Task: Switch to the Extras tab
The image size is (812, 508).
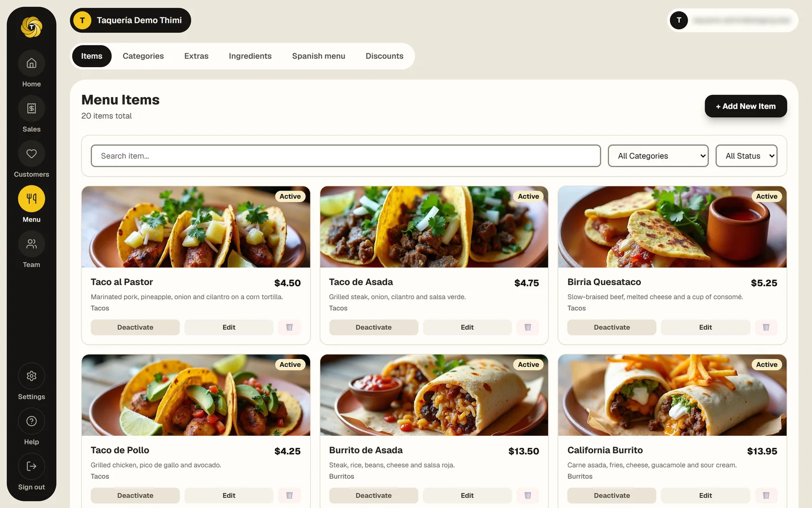Action: tap(196, 56)
